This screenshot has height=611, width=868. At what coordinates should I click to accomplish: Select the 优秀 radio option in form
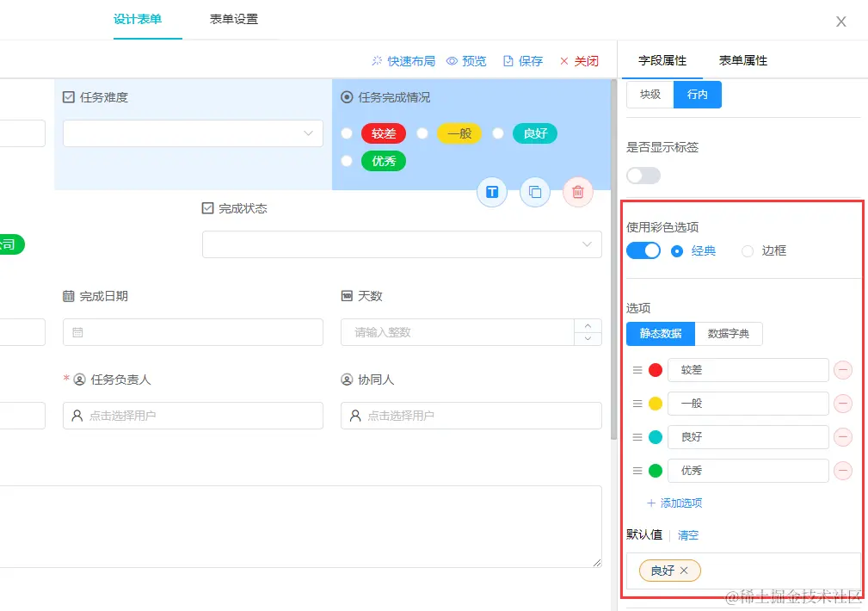click(x=347, y=161)
